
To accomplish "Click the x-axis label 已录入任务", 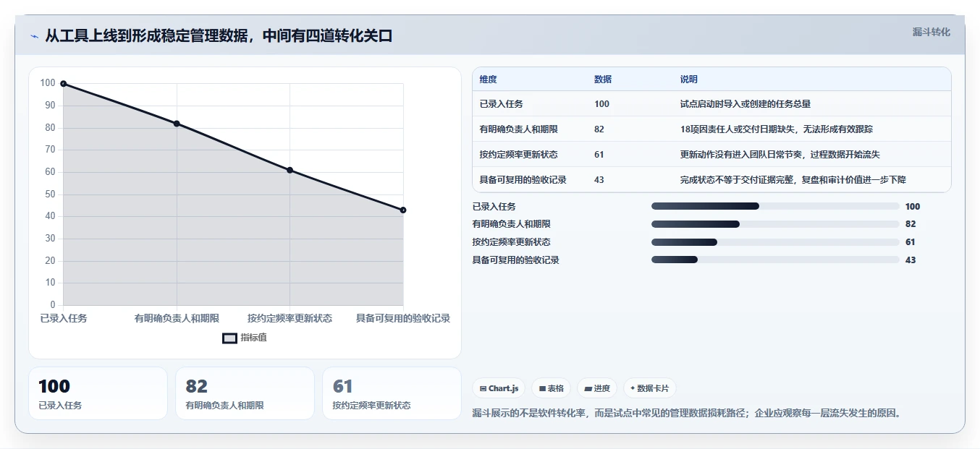I will 64,318.
